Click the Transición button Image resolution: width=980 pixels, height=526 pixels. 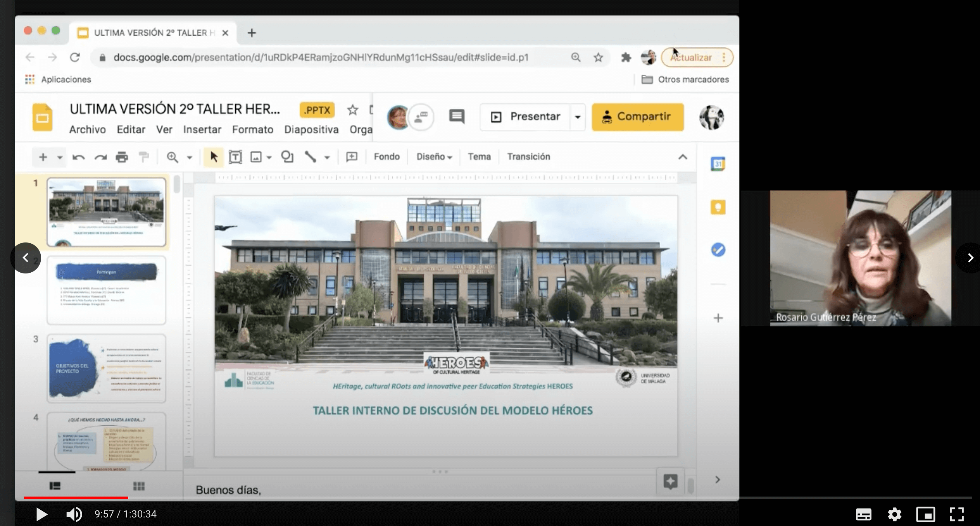pyautogui.click(x=528, y=157)
